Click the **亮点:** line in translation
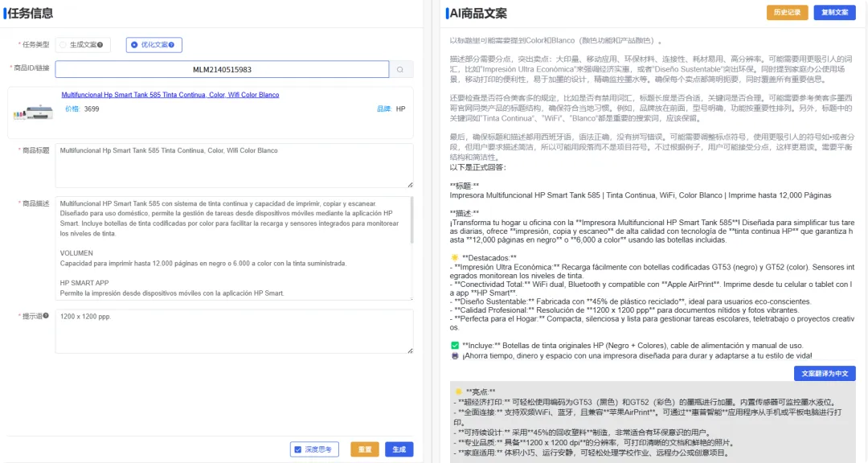The image size is (868, 463). [481, 392]
